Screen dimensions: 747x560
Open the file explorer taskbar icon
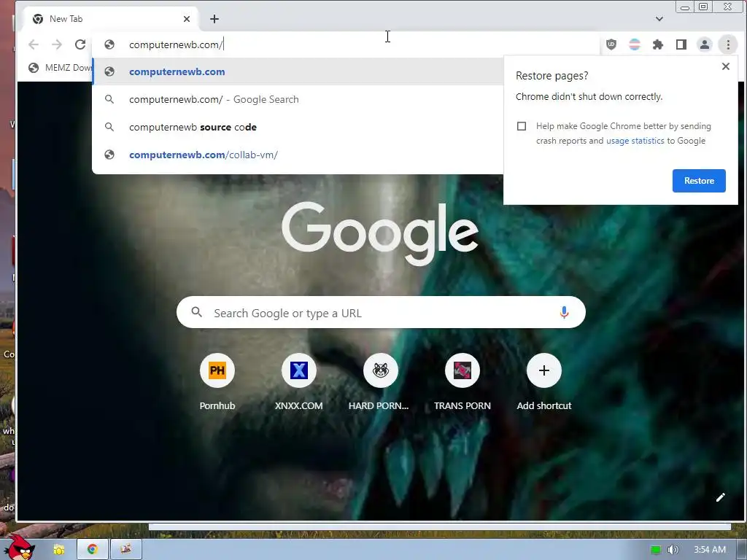(x=59, y=550)
